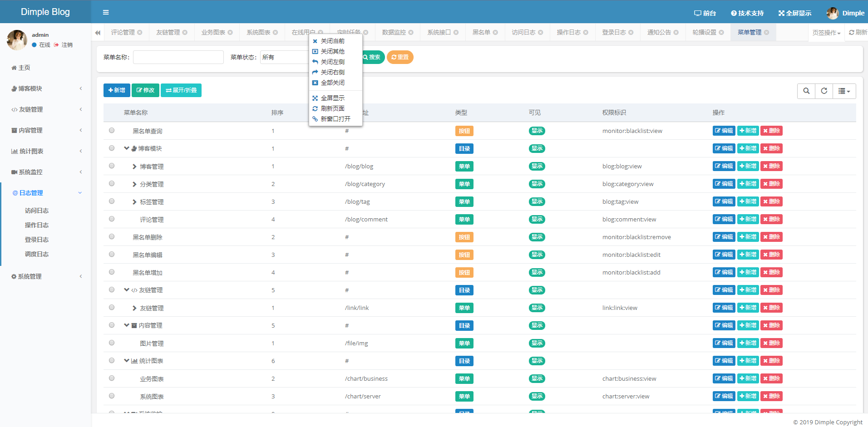Screen dimensions: 868x427
Task: Click the 全屏显示 fullscreen icon in header
Action: coord(795,13)
